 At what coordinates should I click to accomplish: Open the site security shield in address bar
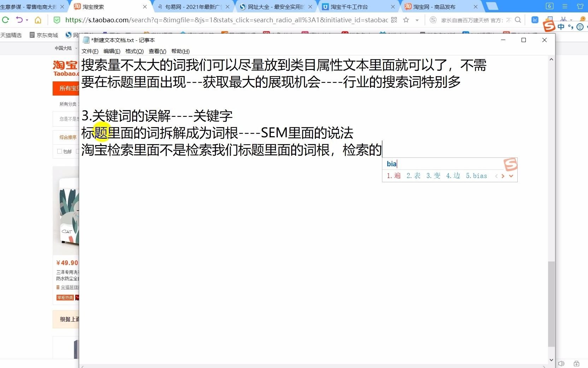[x=57, y=20]
